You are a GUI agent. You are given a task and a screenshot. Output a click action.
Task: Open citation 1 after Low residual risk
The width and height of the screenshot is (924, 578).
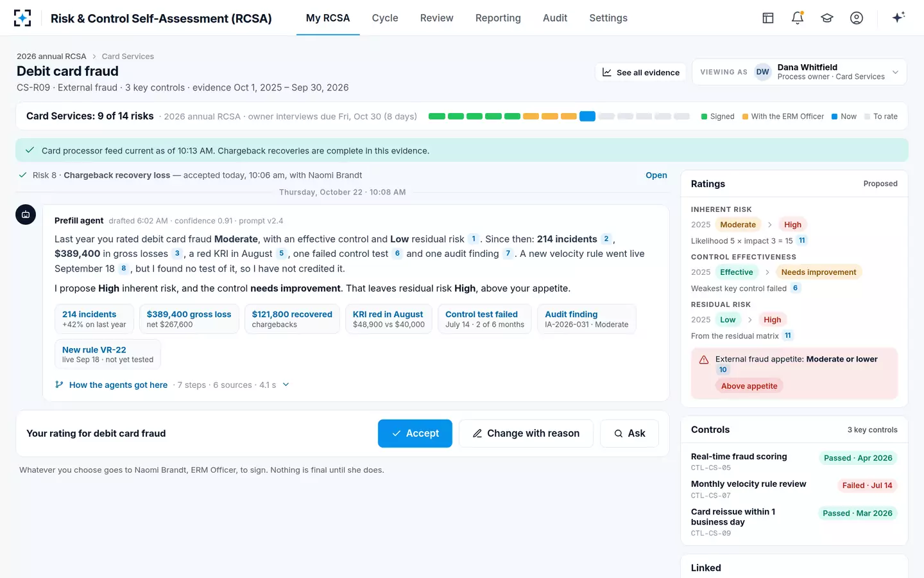474,239
